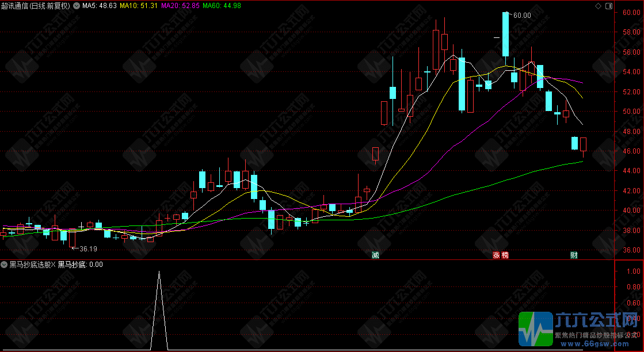Click the 0.80 indicator axis label

tap(634, 287)
